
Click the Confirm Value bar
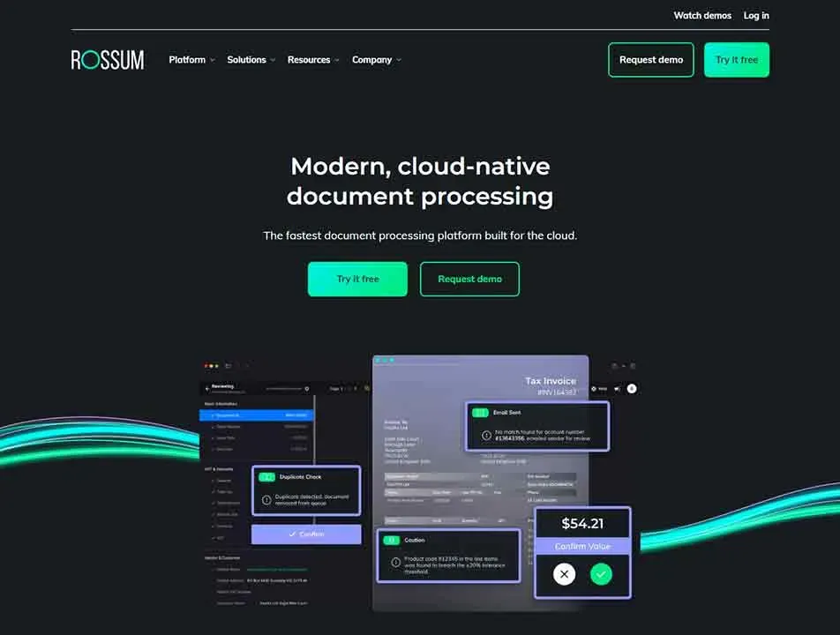(582, 546)
